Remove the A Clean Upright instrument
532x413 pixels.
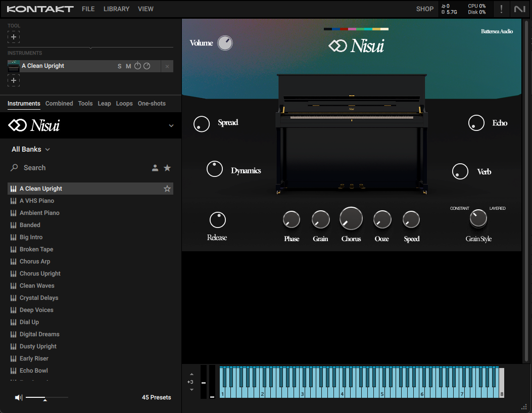pyautogui.click(x=167, y=66)
